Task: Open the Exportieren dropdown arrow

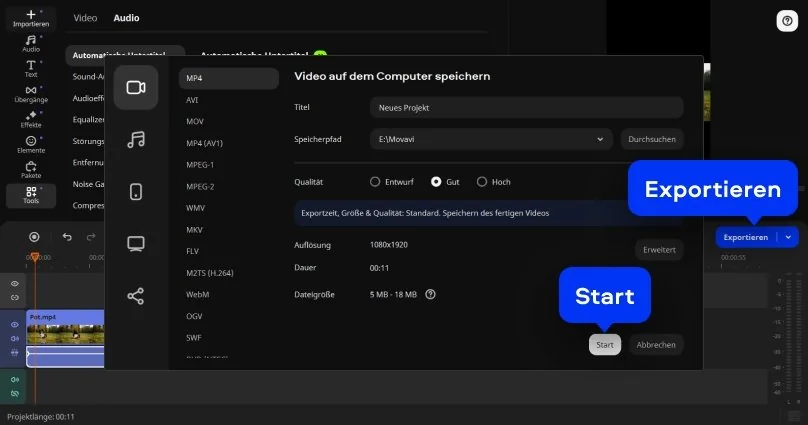Action: pyautogui.click(x=788, y=237)
